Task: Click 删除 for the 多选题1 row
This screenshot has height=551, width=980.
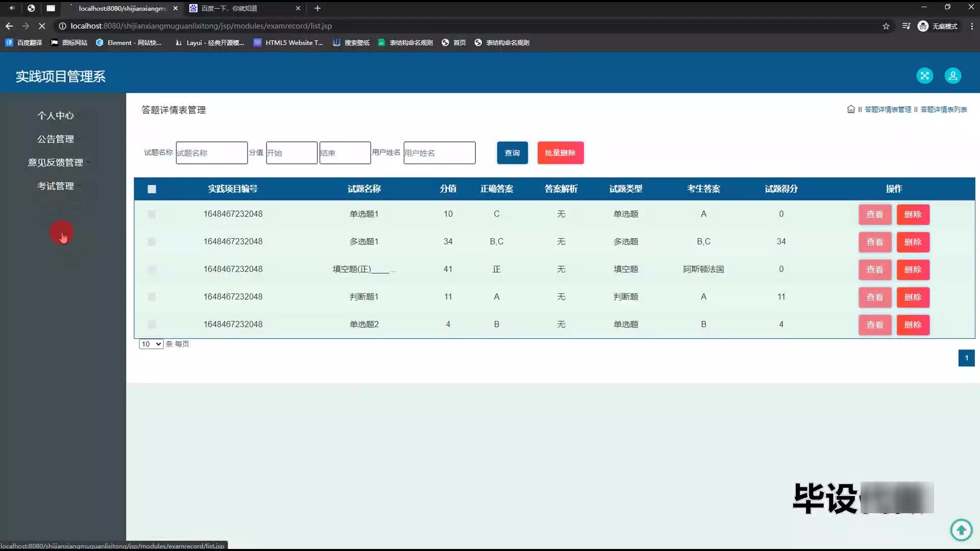Action: pos(913,242)
